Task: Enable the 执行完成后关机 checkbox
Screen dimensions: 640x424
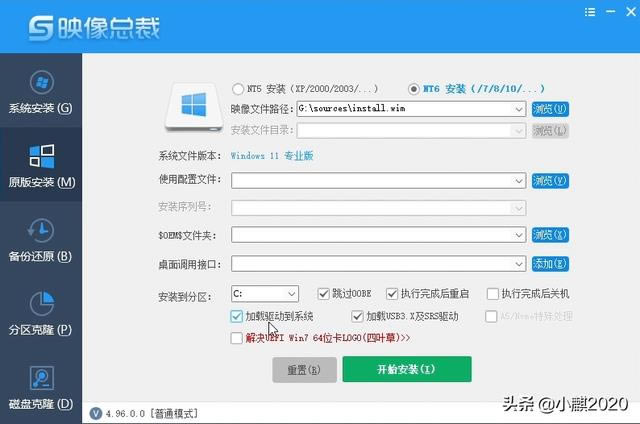Action: [x=493, y=294]
